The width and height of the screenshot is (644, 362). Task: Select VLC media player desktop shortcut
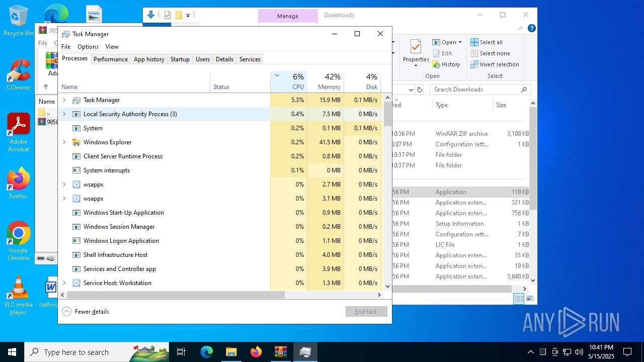coord(19,296)
